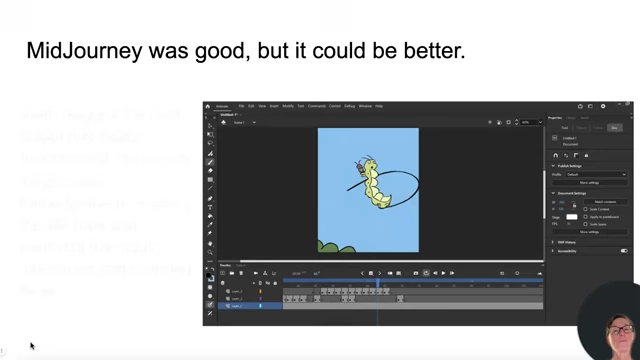Step forward one frame in Timeline

(x=452, y=273)
